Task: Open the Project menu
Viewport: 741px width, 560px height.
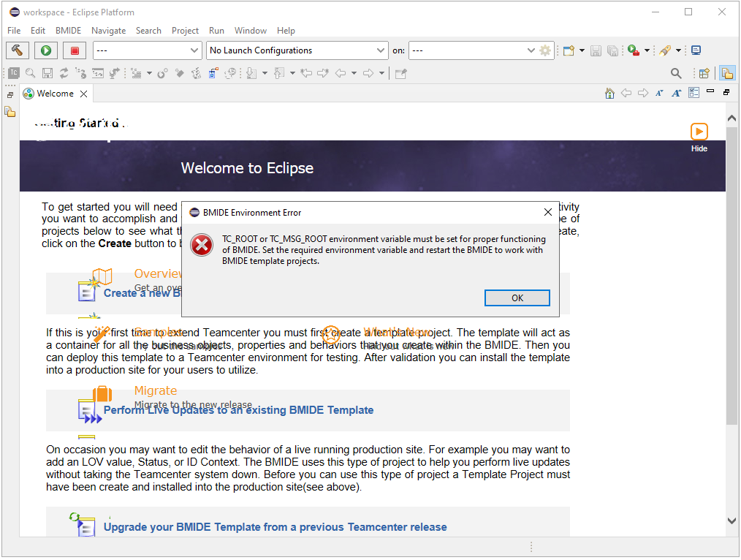Action: (x=186, y=31)
